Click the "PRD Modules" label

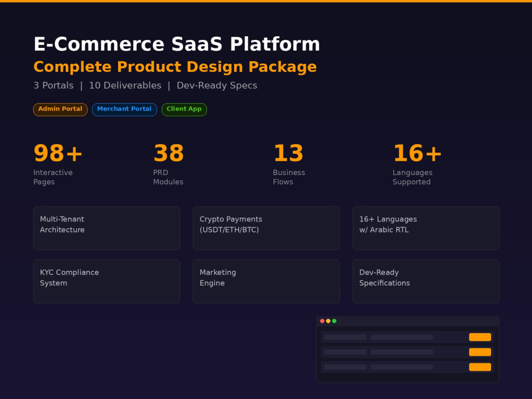[168, 177]
